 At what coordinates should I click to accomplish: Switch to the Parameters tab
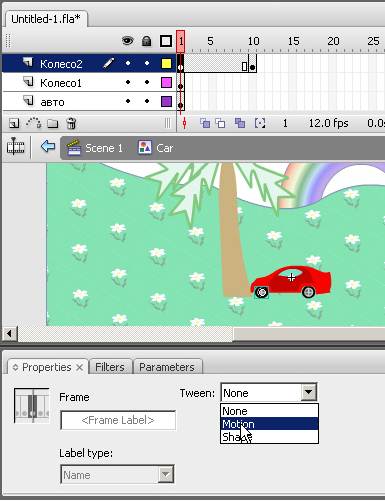tap(167, 367)
